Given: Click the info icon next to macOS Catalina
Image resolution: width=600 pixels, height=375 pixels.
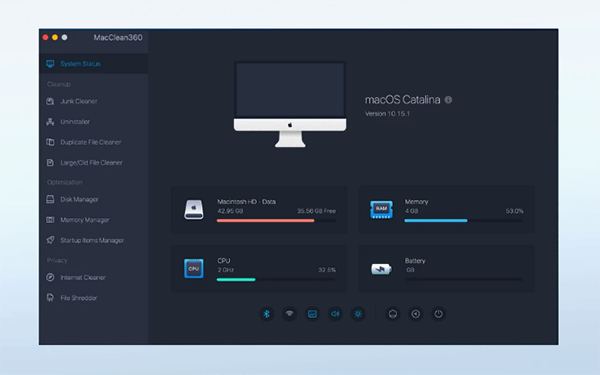Looking at the screenshot, I should pos(448,99).
